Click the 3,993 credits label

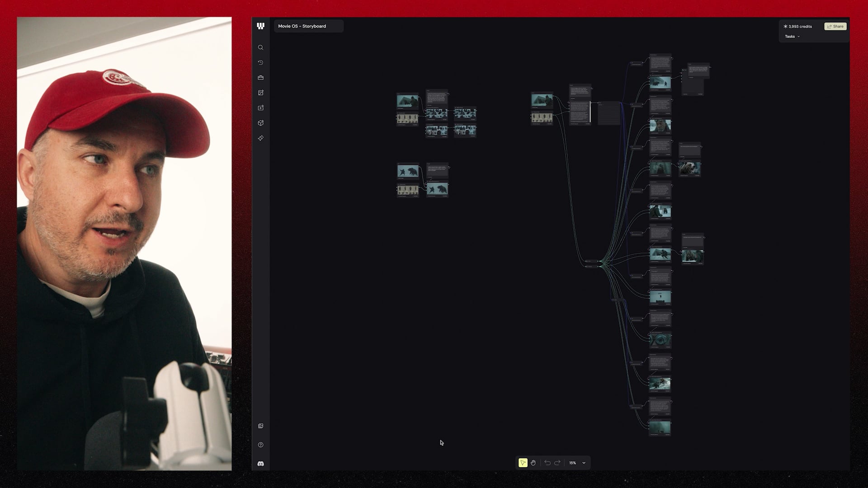tap(797, 26)
